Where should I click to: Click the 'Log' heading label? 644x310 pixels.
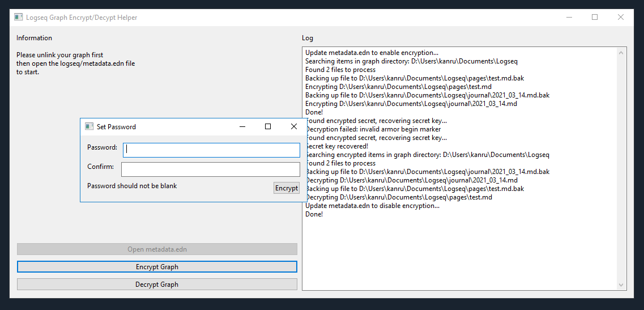pyautogui.click(x=308, y=38)
